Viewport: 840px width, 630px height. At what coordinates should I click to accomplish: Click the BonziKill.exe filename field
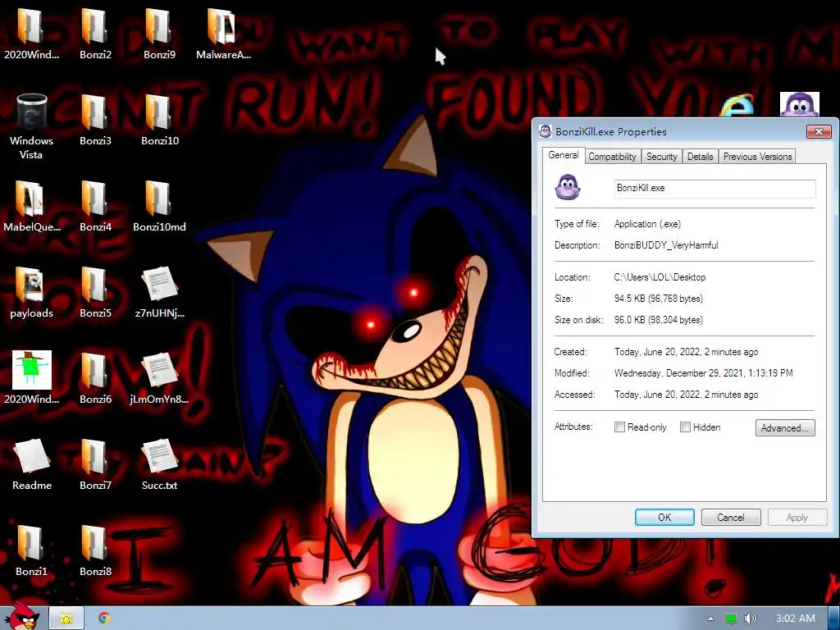(714, 188)
